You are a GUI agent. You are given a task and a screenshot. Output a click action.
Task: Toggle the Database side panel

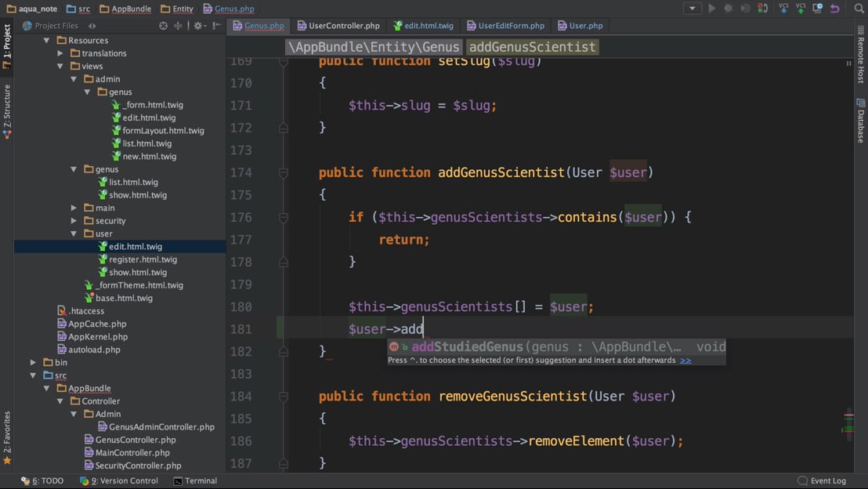tap(860, 121)
